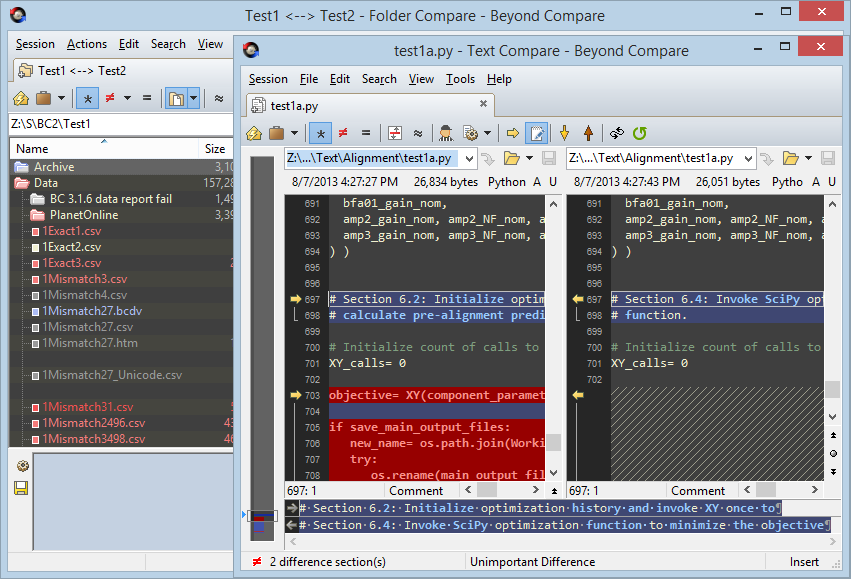The height and width of the screenshot is (579, 851).
Task: Click Swap Sides icon in text compare
Action: coord(617,132)
